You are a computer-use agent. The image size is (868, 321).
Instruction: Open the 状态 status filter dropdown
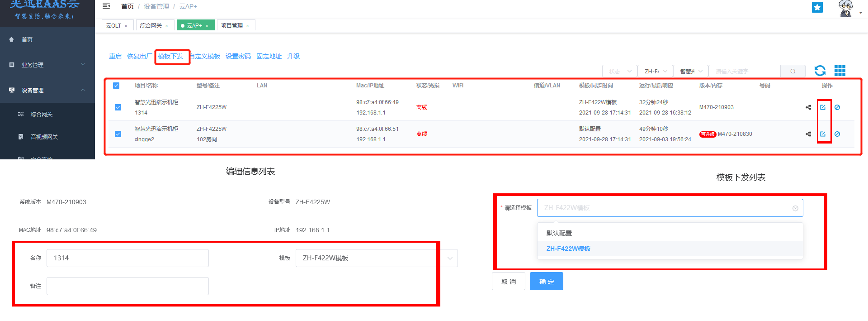[x=619, y=72]
